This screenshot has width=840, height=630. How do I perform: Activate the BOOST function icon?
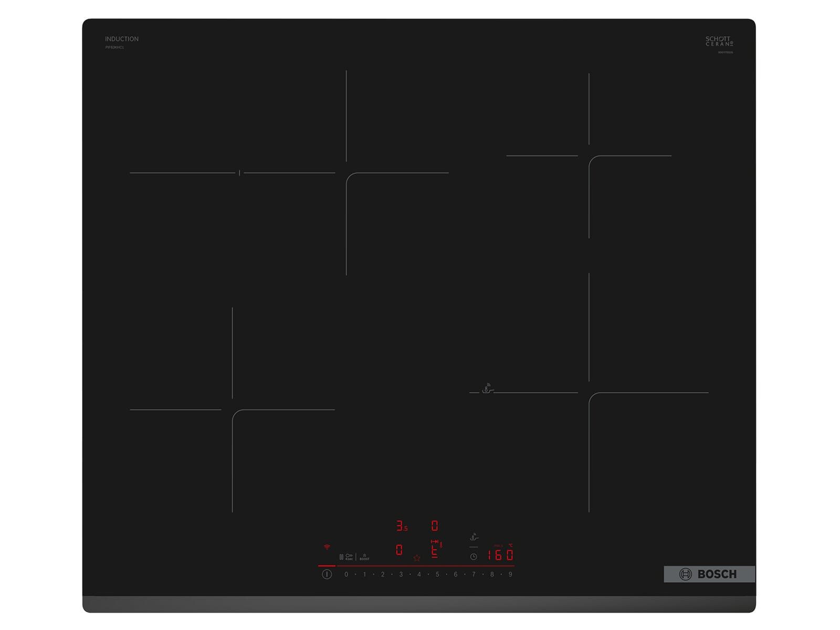pyautogui.click(x=364, y=557)
